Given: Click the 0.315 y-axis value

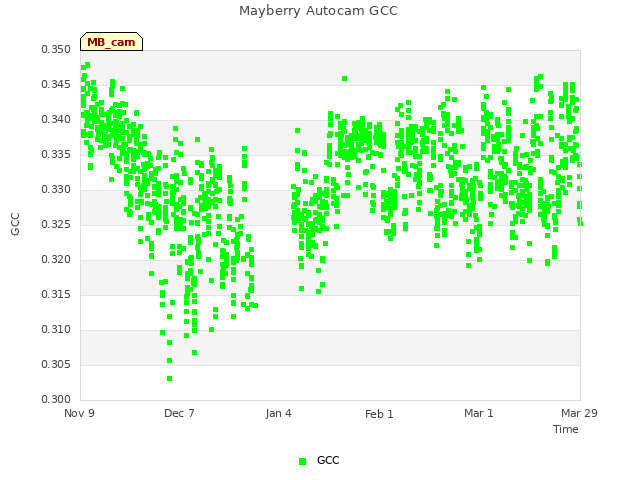Looking at the screenshot, I should 56,295.
